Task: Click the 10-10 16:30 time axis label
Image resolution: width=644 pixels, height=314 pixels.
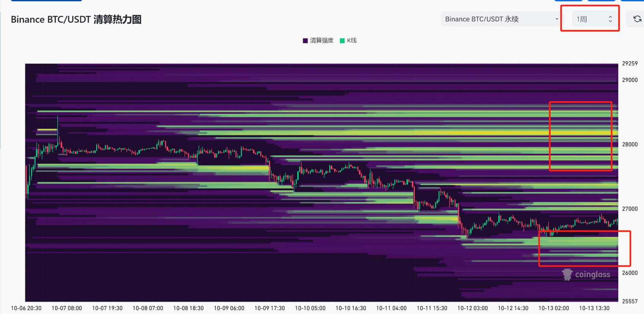Action: 351,308
